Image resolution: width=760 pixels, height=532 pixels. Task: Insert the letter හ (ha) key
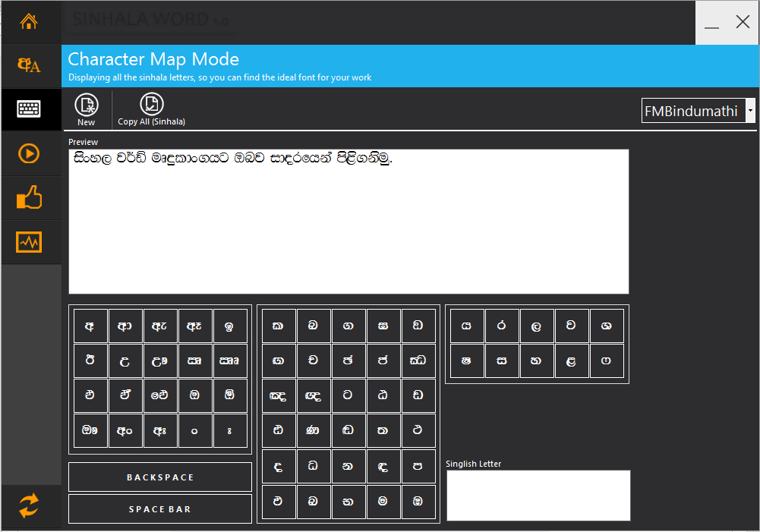coord(537,360)
